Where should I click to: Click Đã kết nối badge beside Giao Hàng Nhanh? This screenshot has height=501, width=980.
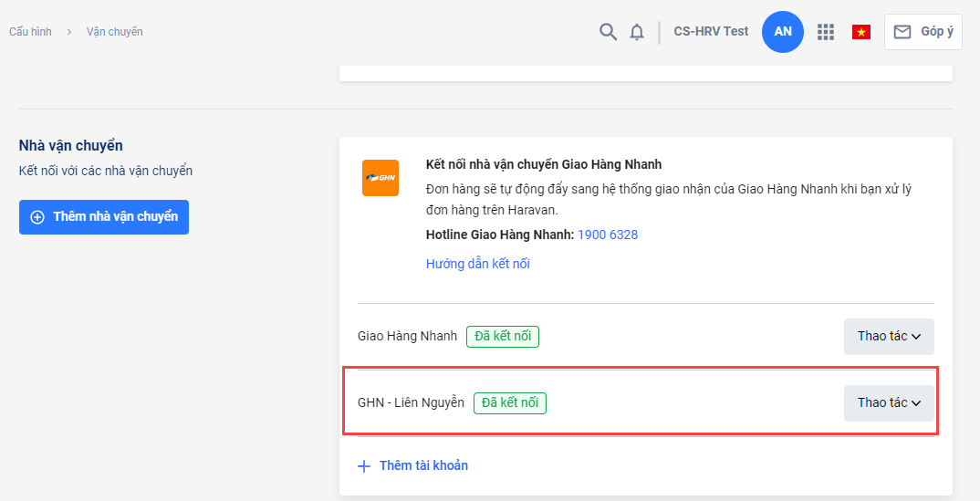click(502, 336)
